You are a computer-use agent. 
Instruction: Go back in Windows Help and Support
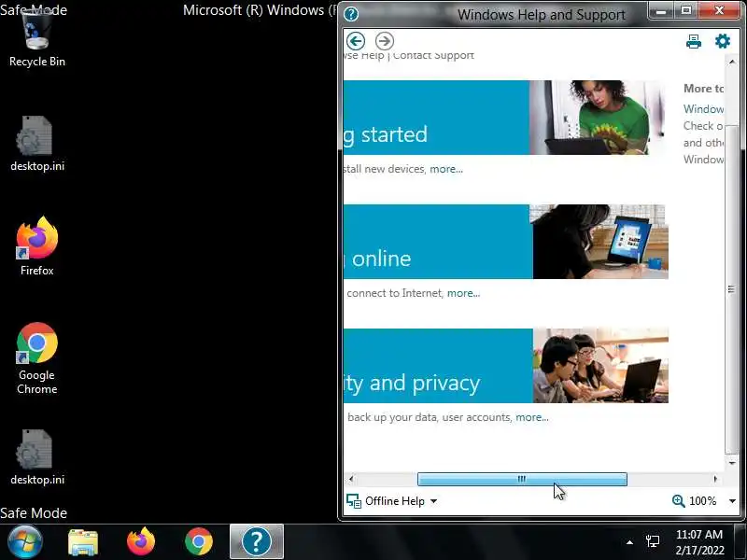coord(356,41)
